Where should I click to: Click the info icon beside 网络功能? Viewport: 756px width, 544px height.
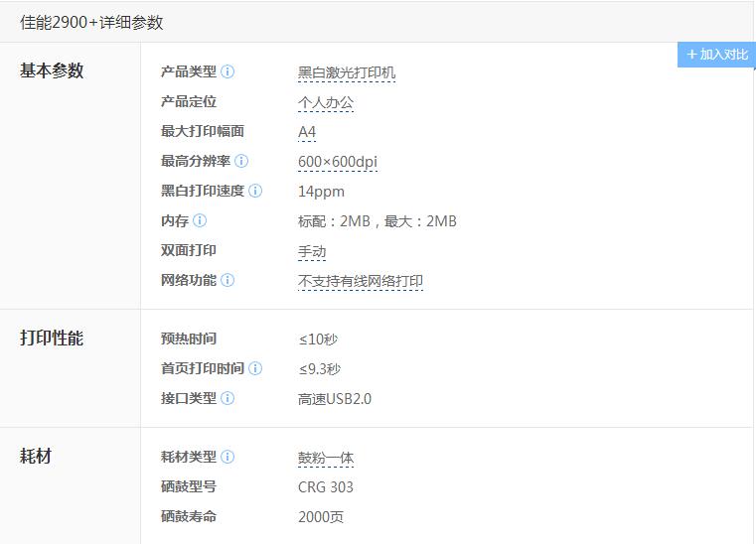(227, 280)
